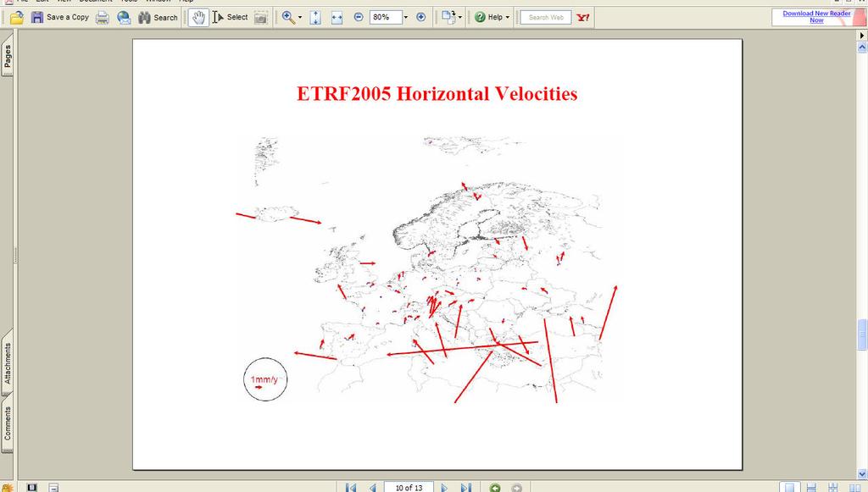Image resolution: width=868 pixels, height=492 pixels.
Task: Follow the Download New Reader Now link
Action: click(x=816, y=17)
